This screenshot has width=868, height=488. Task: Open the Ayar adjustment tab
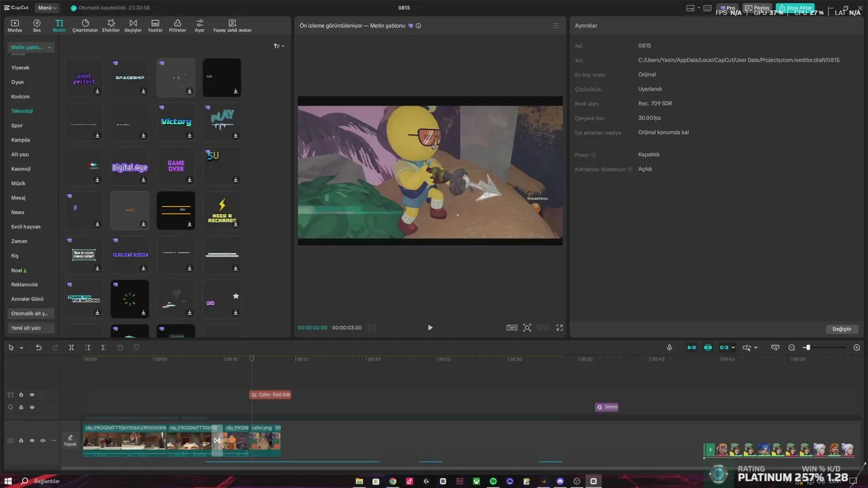(x=199, y=26)
